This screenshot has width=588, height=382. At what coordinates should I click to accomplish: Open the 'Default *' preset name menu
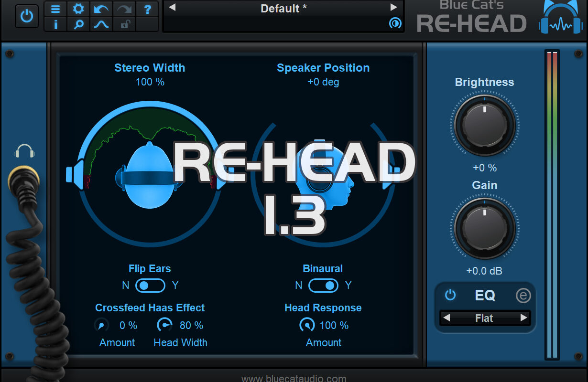pos(283,8)
